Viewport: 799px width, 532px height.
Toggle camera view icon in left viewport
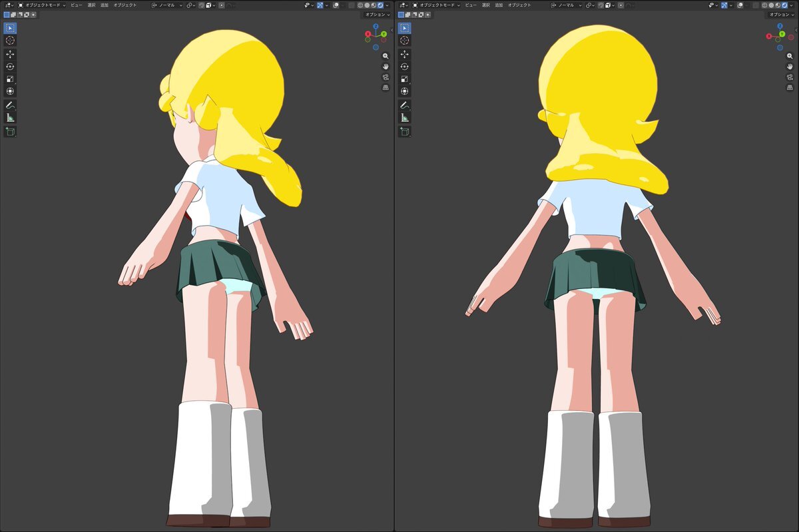coord(386,77)
